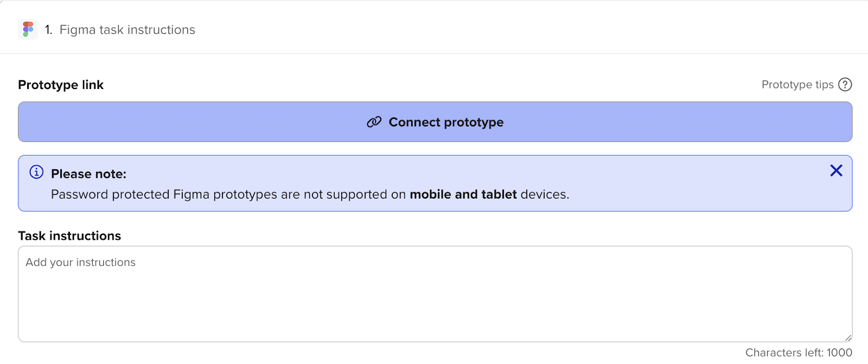Screen dimensions: 868x364
Task: Click the Characters left counter
Action: (x=798, y=353)
